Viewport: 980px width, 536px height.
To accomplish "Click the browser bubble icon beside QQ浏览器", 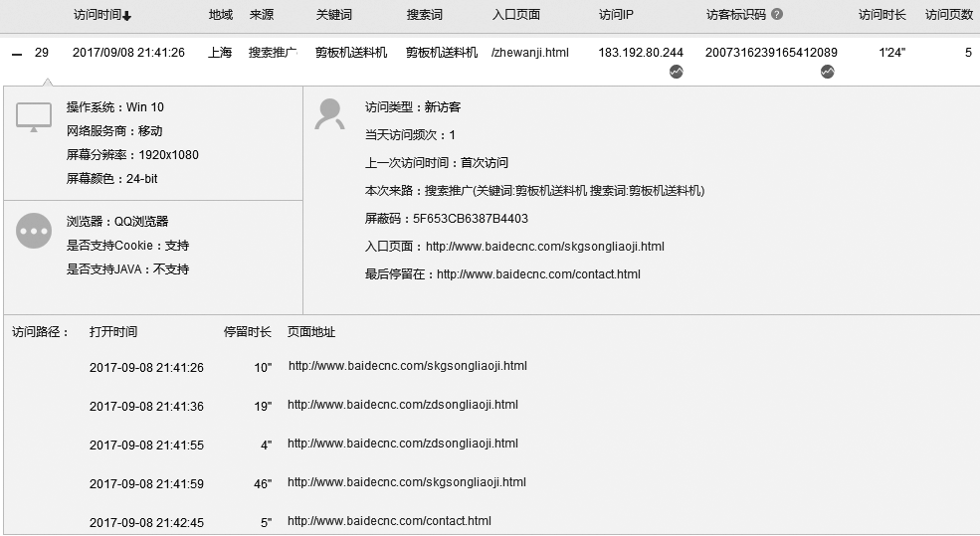I will click(34, 231).
